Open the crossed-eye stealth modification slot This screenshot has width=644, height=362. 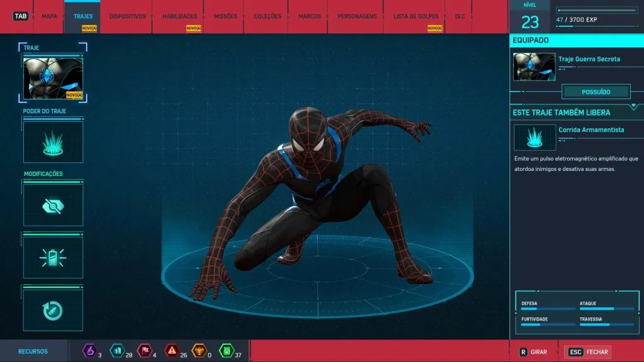tap(53, 206)
